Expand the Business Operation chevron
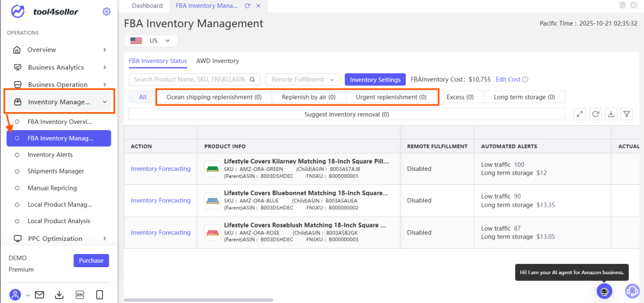The height and width of the screenshot is (303, 644). pos(105,85)
